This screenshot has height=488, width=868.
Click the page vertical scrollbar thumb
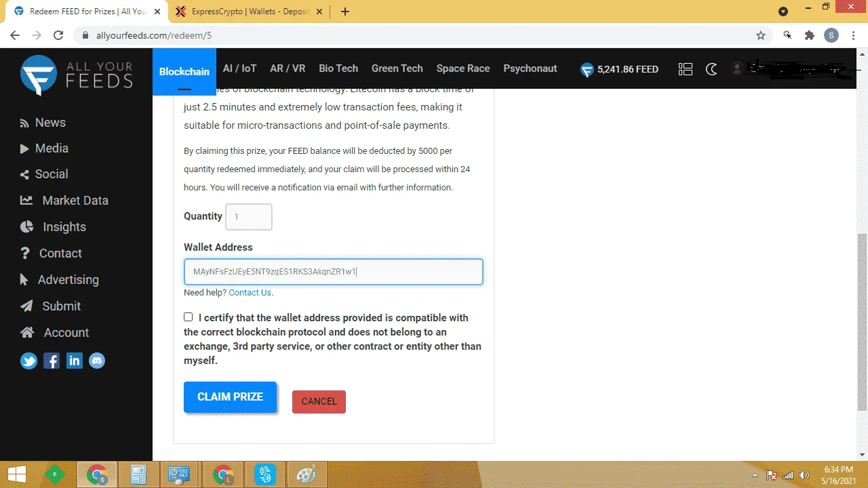pos(862,321)
